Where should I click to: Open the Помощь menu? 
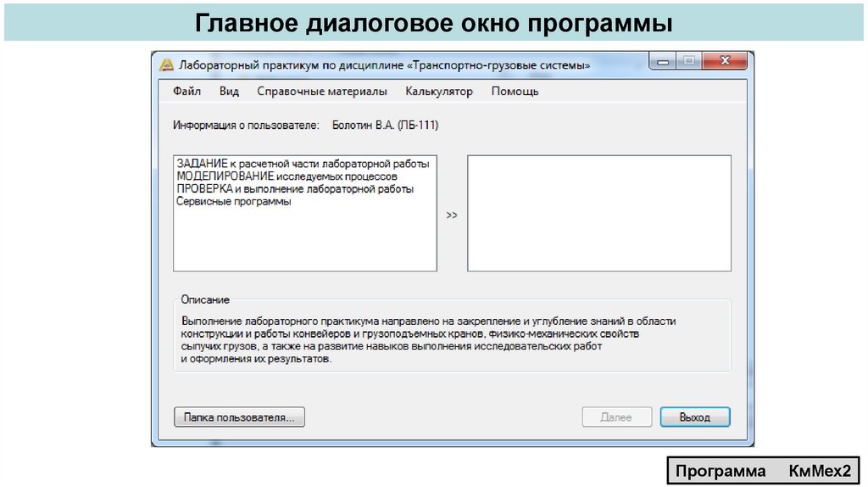[x=515, y=92]
